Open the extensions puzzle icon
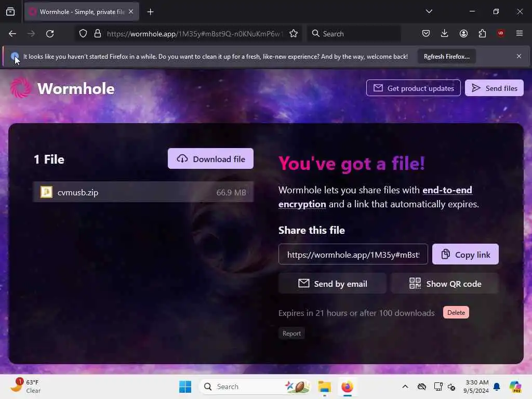Image resolution: width=532 pixels, height=399 pixels. 482,33
